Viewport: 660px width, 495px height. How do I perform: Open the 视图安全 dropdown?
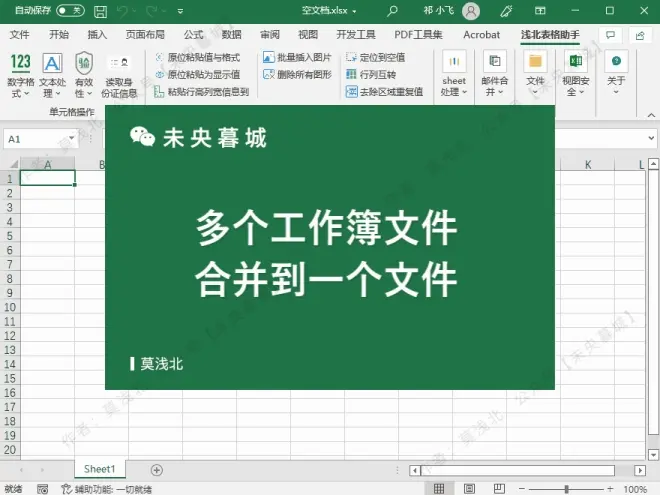point(575,73)
